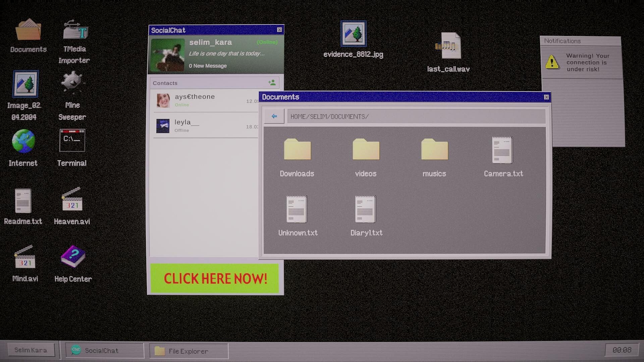Open Camera.txt file
Image resolution: width=644 pixels, height=362 pixels.
pyautogui.click(x=502, y=150)
